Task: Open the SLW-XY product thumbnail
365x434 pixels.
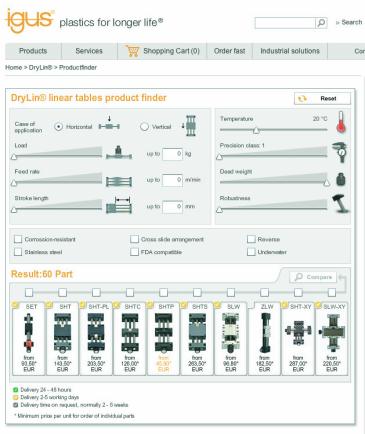Action: point(332,333)
